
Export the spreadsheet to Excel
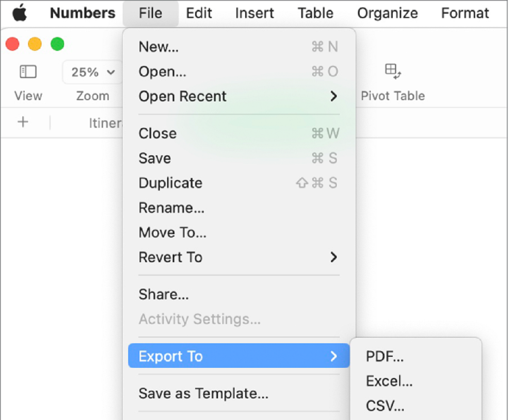(x=389, y=381)
